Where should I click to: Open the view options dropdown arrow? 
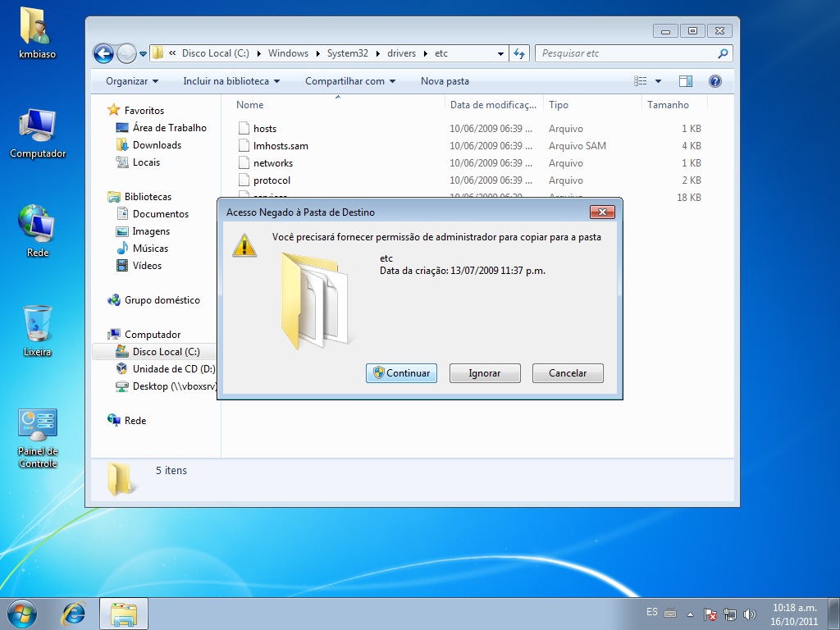tap(659, 81)
